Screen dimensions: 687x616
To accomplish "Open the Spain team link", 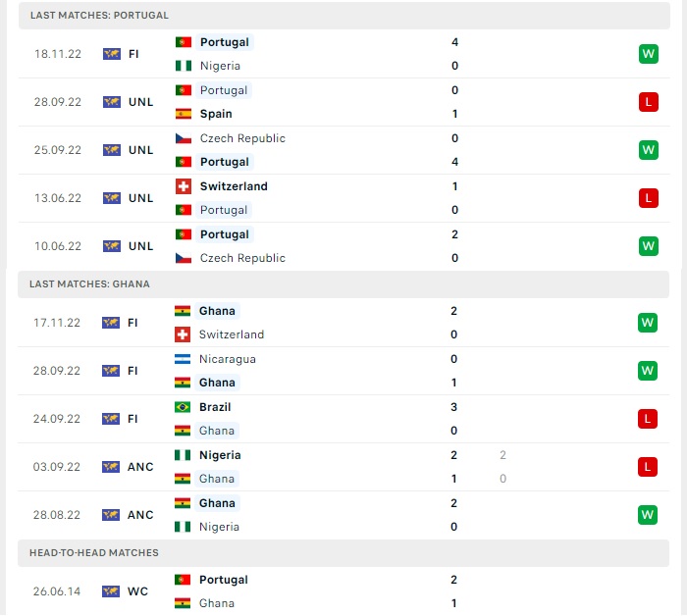I will coord(216,114).
